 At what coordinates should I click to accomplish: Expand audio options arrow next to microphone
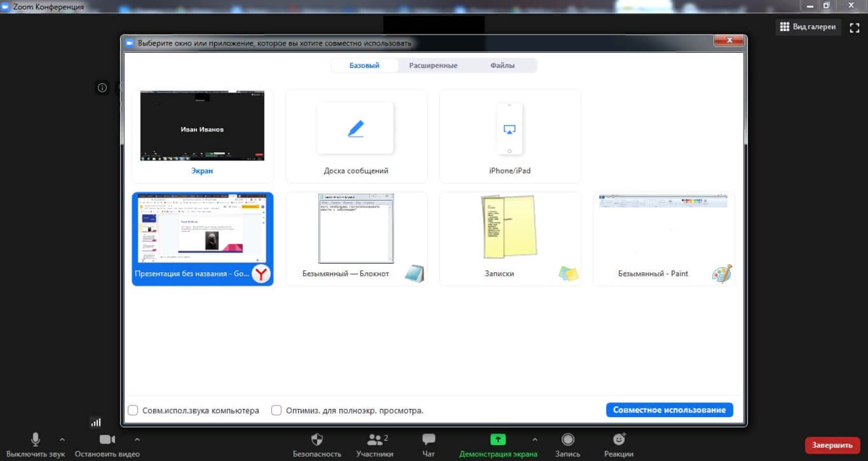(x=61, y=439)
